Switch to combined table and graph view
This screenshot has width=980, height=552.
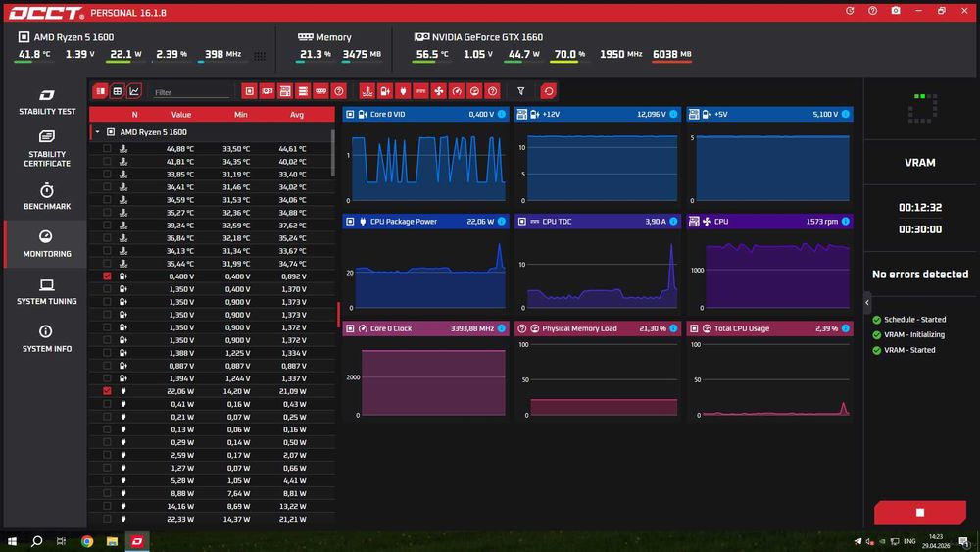100,91
